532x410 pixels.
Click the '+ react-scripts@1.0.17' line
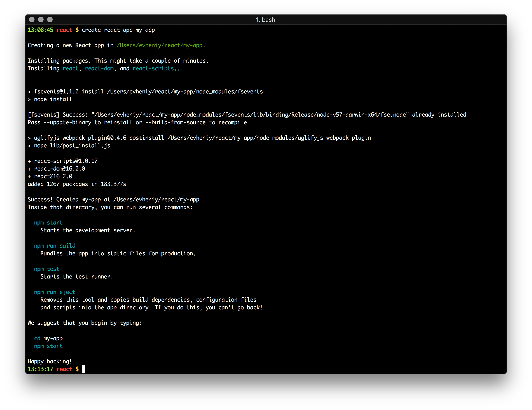pyautogui.click(x=63, y=161)
